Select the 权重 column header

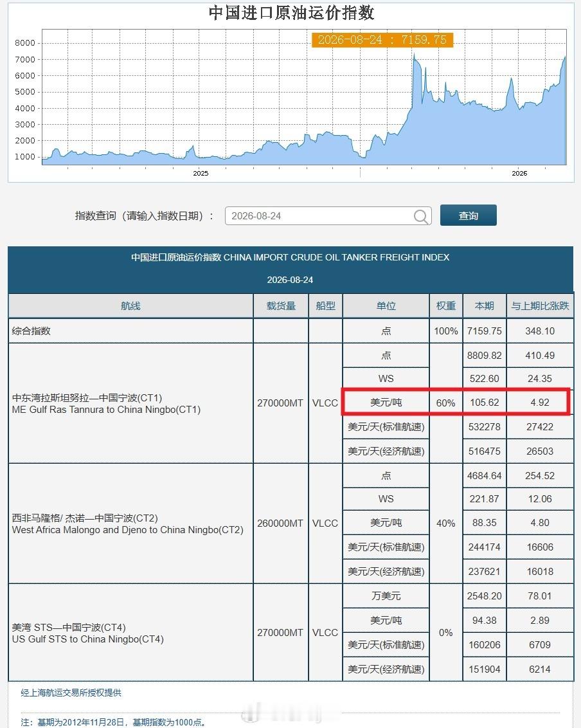tap(446, 306)
